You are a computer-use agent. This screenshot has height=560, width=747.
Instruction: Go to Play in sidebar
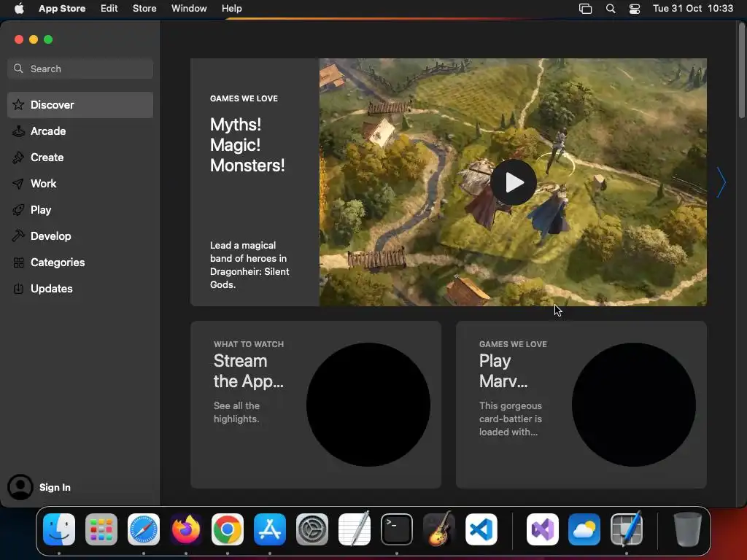[80, 210]
